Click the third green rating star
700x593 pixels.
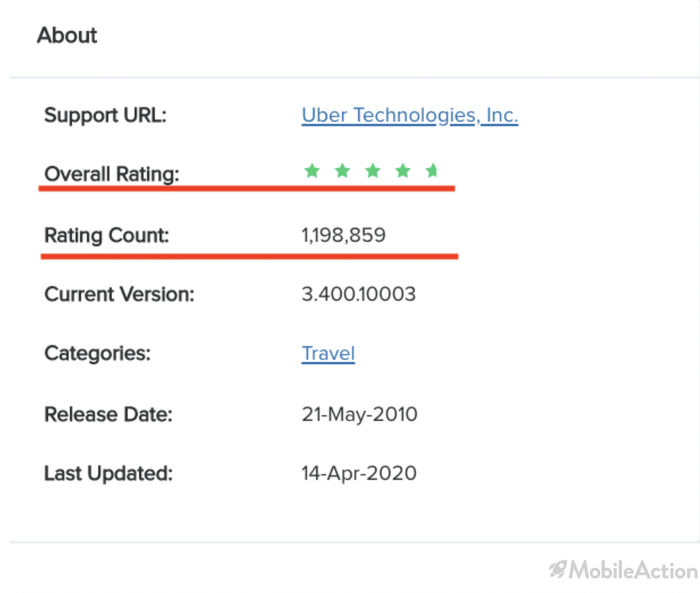(x=373, y=171)
